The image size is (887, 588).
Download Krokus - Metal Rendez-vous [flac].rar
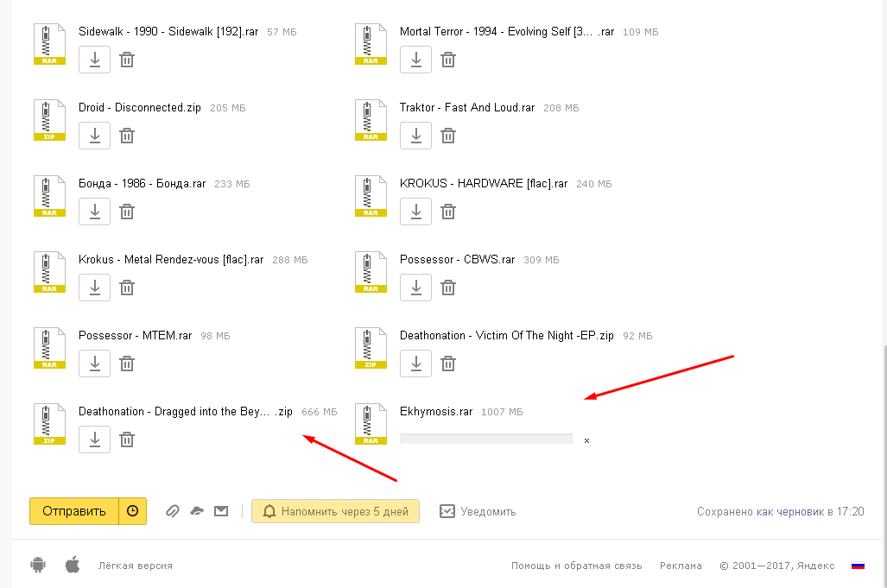(x=94, y=288)
